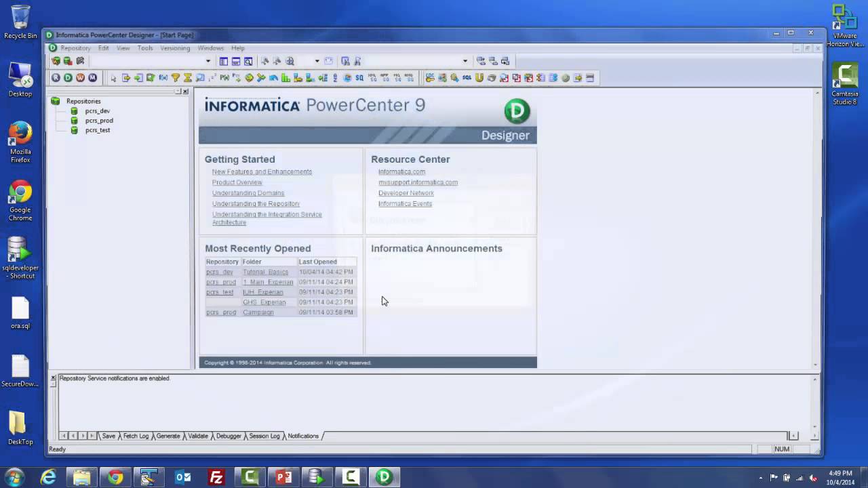Screen dimensions: 868x488
Task: Toggle the Navigator window toolbar icon
Action: click(x=224, y=61)
